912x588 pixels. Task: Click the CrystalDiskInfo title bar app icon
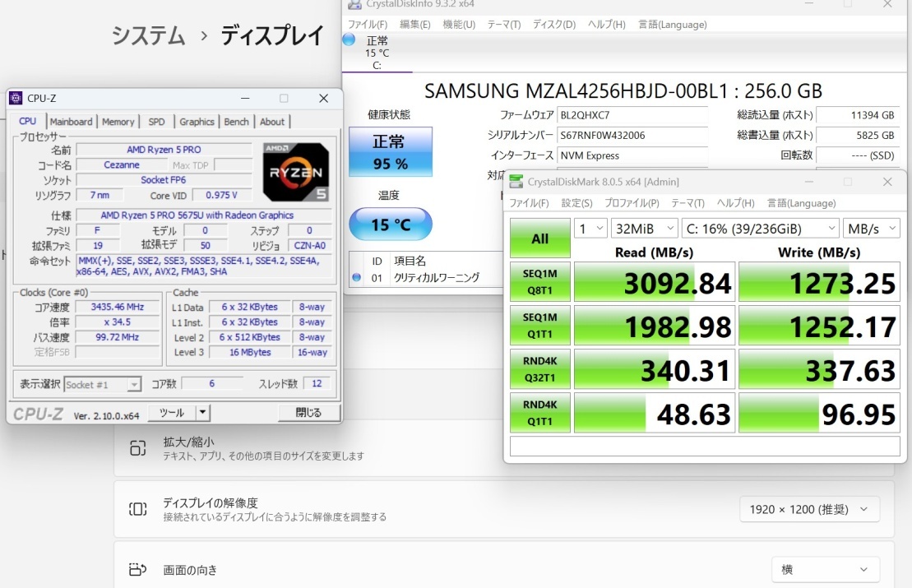354,5
